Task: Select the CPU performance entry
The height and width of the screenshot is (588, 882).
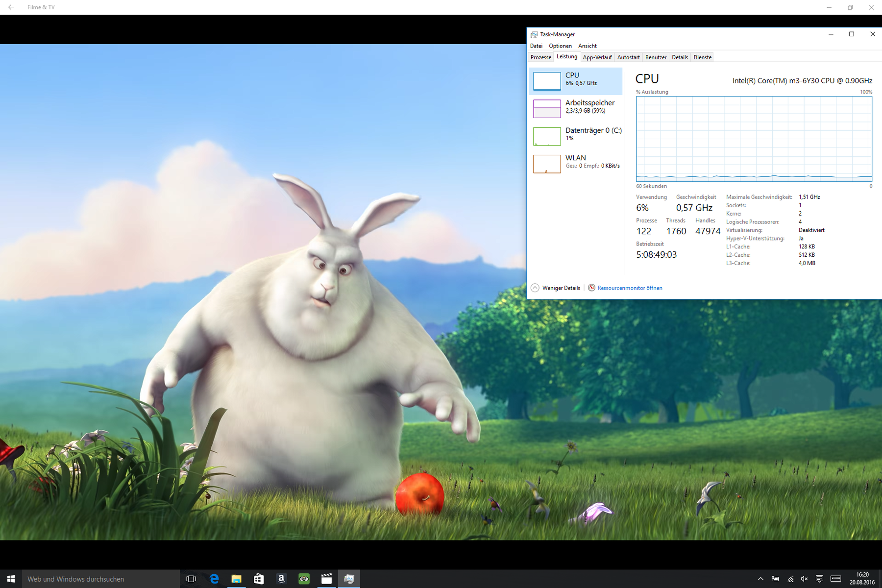Action: (575, 81)
